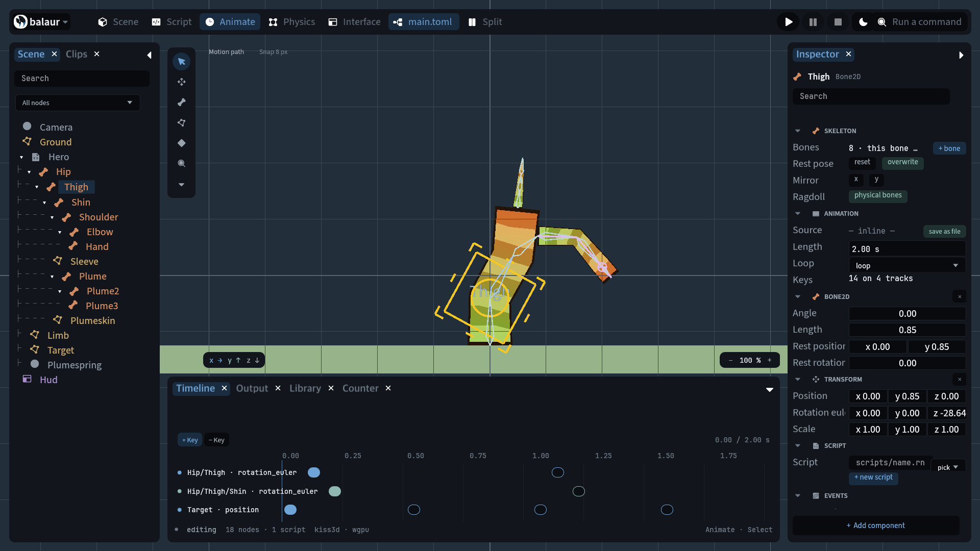Screen dimensions: 980x551
Task: Open the All nodes filter dropdown
Action: click(x=78, y=103)
